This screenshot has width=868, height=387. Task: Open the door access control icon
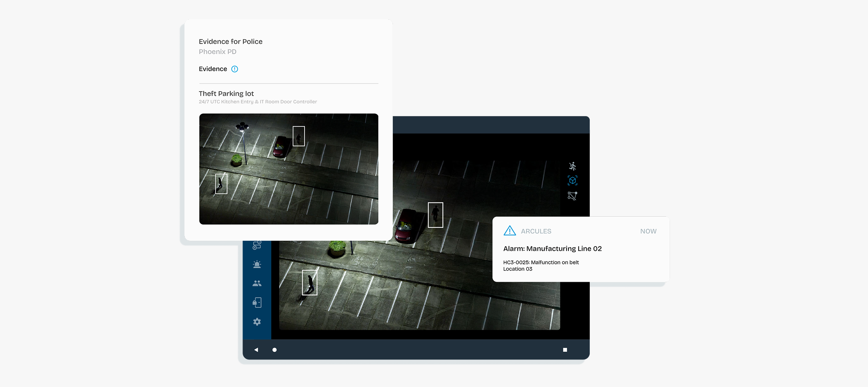click(257, 302)
